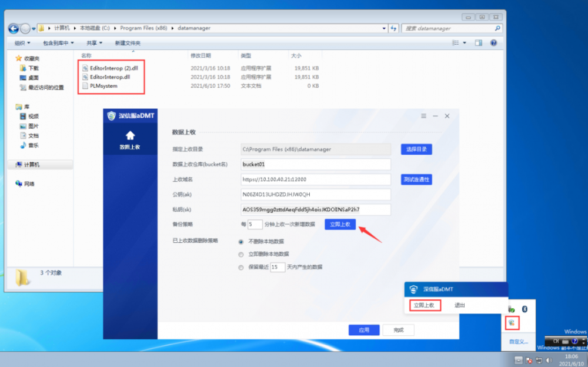Open Explorer help via the question mark icon
Image resolution: width=588 pixels, height=367 pixels.
point(493,43)
